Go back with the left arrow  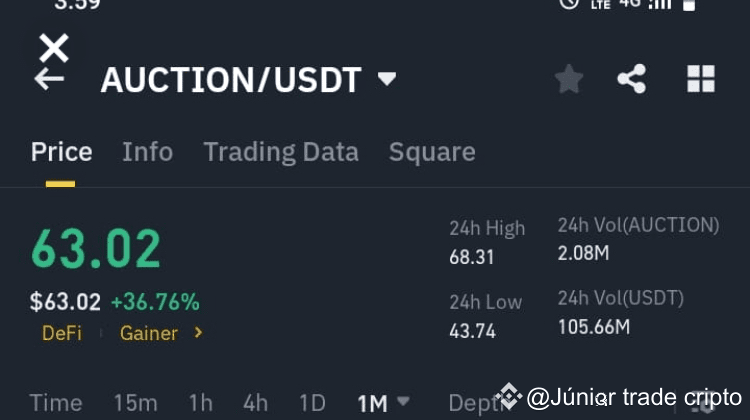[49, 80]
